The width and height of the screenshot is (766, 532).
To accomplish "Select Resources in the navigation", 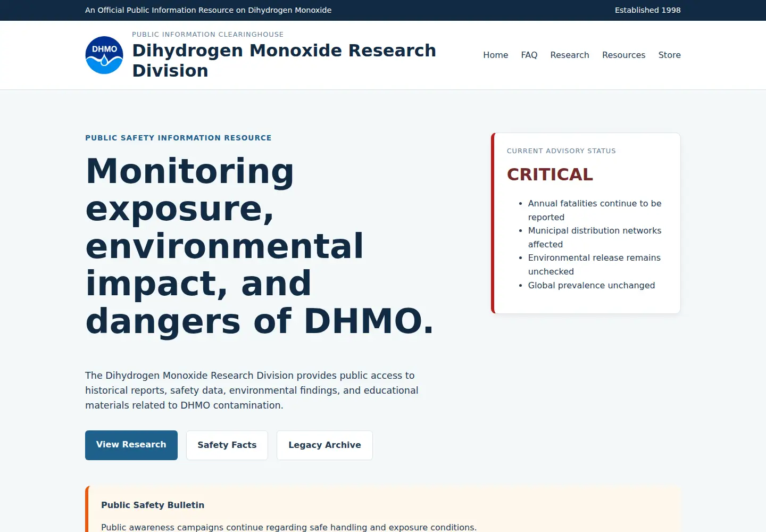I will click(623, 55).
